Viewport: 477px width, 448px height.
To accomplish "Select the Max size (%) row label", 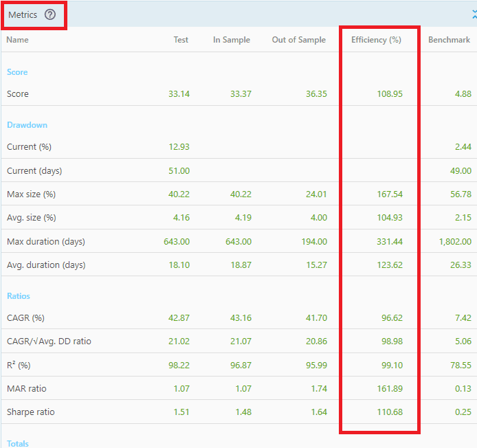I will (31, 194).
